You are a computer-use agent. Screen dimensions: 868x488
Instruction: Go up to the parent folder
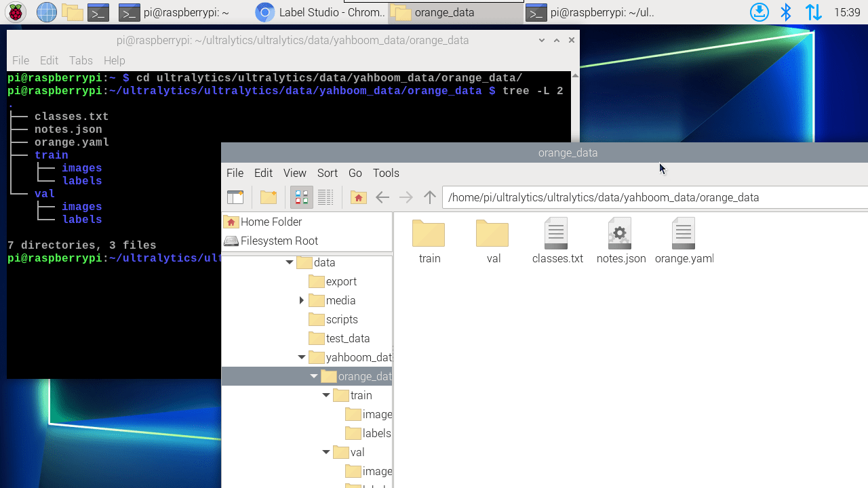coord(430,197)
